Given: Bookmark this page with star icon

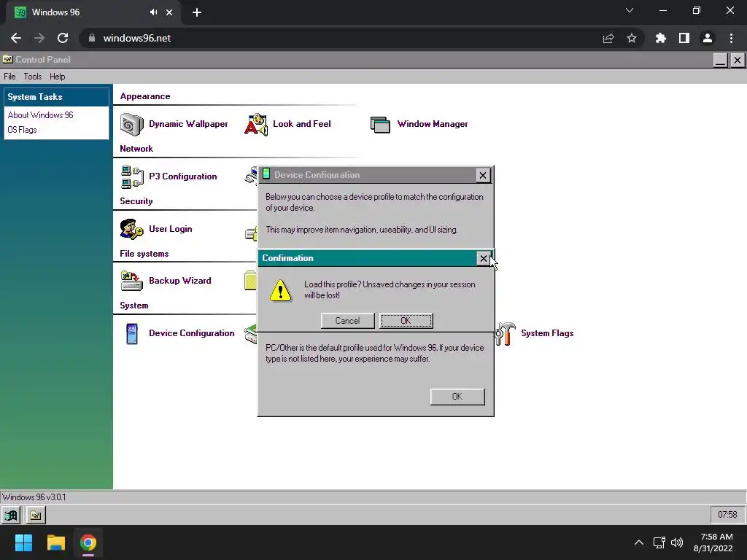Looking at the screenshot, I should point(632,38).
